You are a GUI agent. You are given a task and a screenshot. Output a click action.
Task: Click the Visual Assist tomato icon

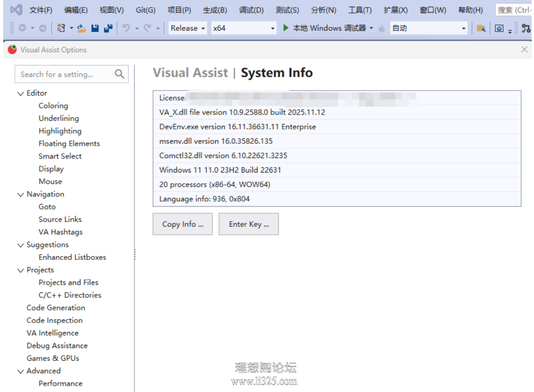(12, 49)
